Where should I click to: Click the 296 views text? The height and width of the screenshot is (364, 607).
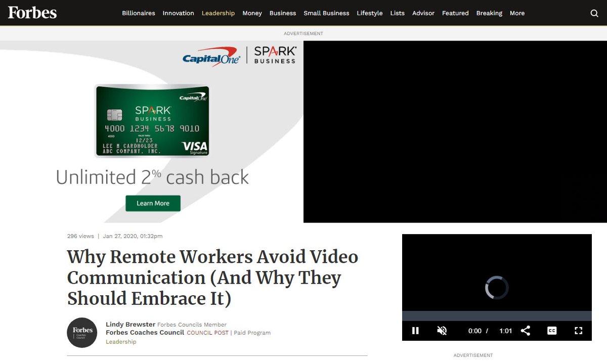pos(80,236)
